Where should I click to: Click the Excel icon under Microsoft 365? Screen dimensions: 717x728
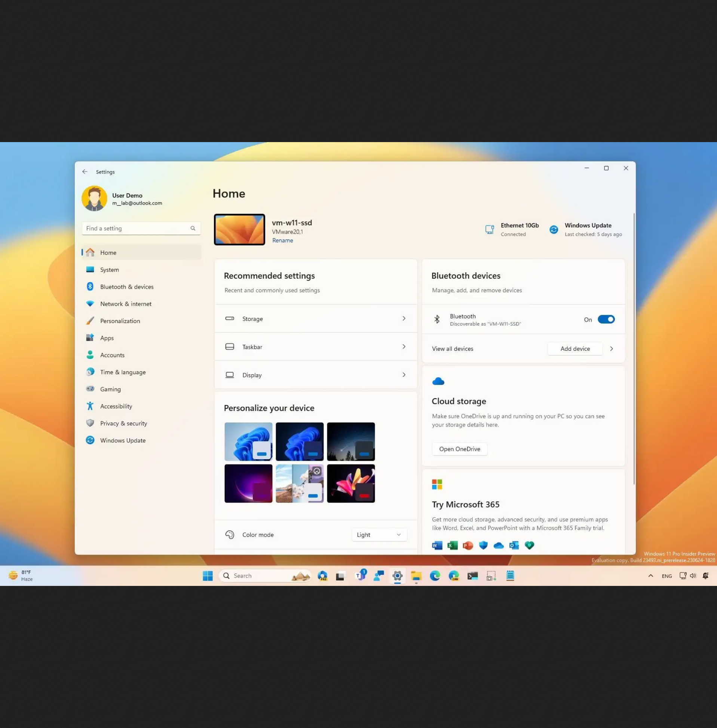[x=453, y=545]
